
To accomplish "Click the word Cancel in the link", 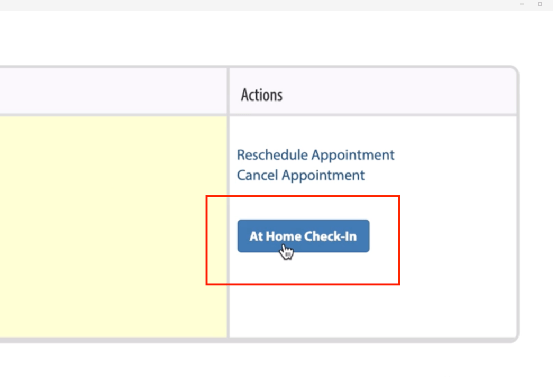I will click(x=257, y=175).
